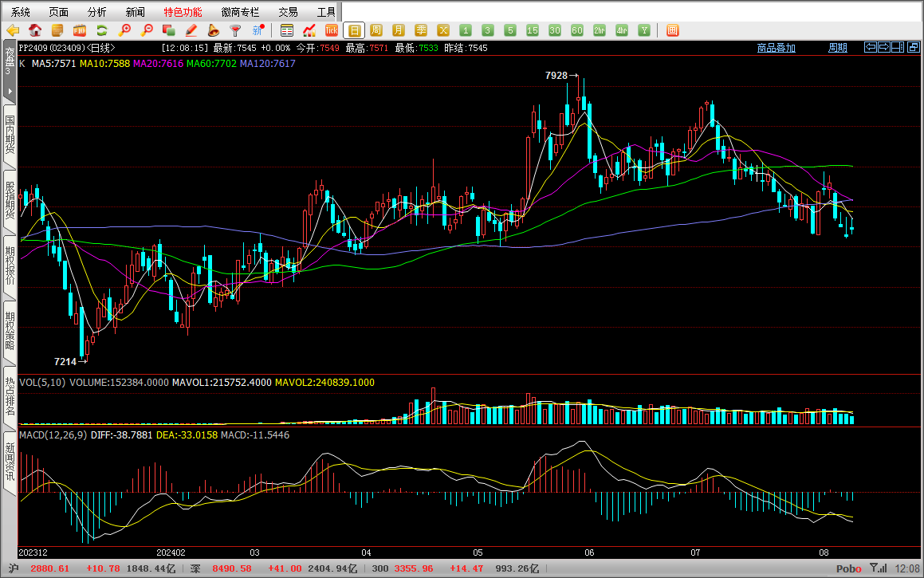The height and width of the screenshot is (578, 924).
Task: Expand the 夜盘 side panel arrow
Action: [x=10, y=92]
